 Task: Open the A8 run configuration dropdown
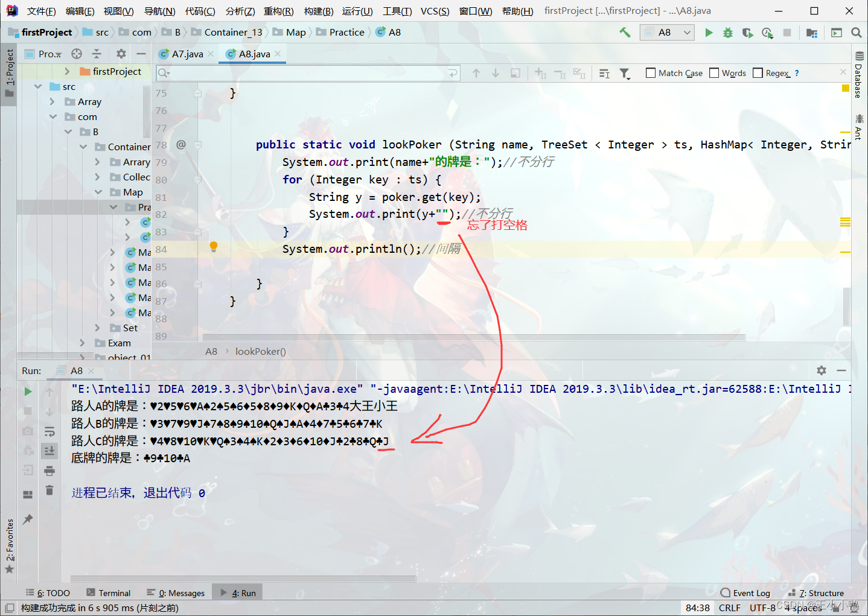pos(667,33)
